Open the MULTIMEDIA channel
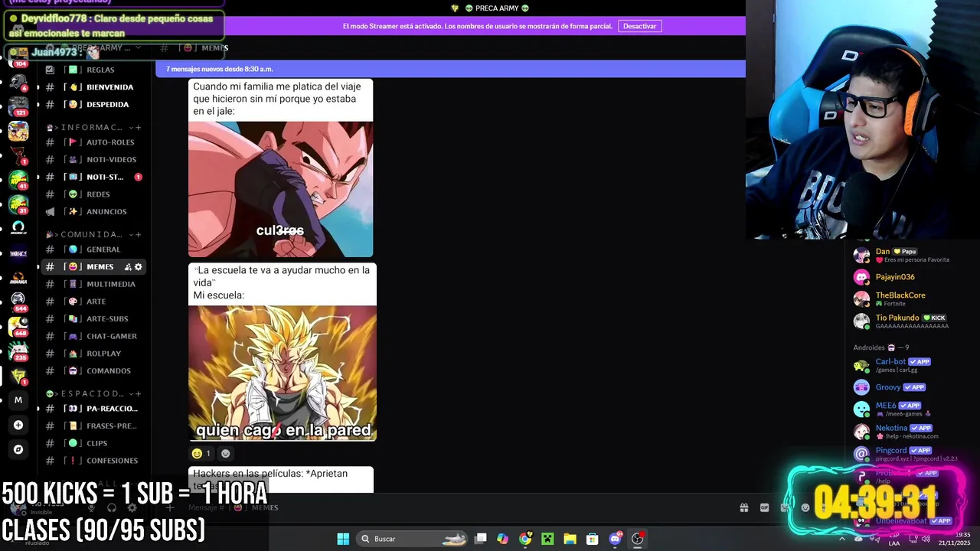The width and height of the screenshot is (980, 551). pyautogui.click(x=92, y=284)
